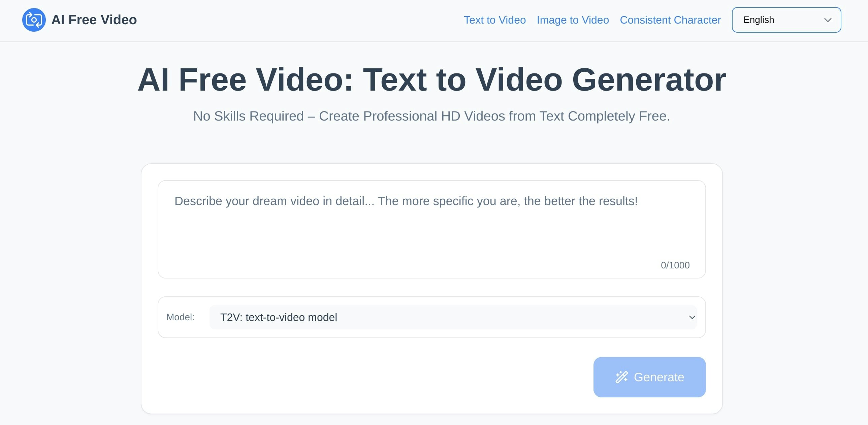Click the No Skills Required subtitle text
Screen dimensions: 868x425
click(431, 116)
